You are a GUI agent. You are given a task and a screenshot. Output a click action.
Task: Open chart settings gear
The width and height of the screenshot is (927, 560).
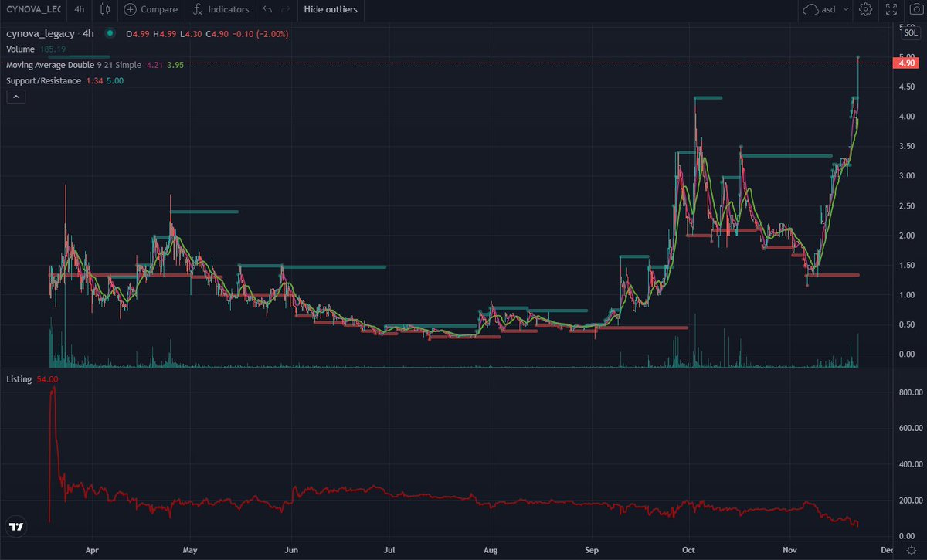866,10
